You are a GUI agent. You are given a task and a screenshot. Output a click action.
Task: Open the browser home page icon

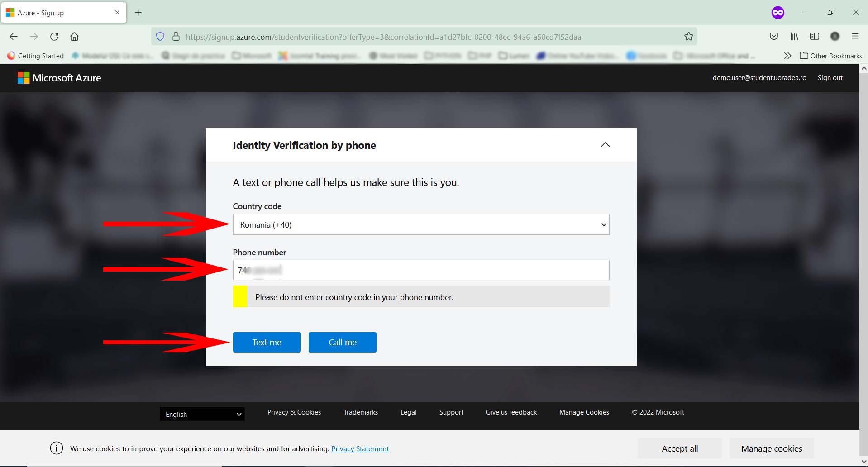[74, 37]
